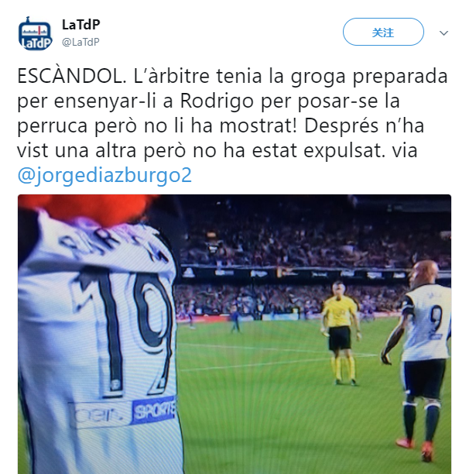Click the 关注 follow button

tap(383, 32)
